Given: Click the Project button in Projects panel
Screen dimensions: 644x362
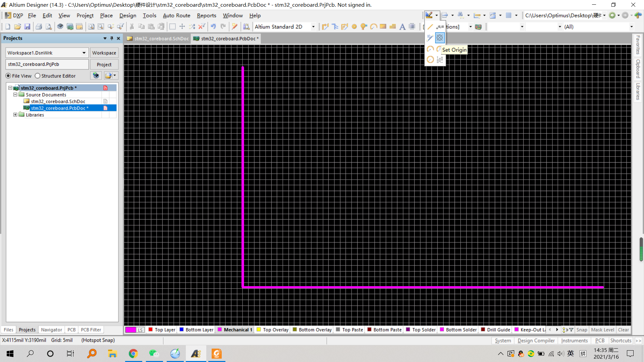Looking at the screenshot, I should 104,64.
